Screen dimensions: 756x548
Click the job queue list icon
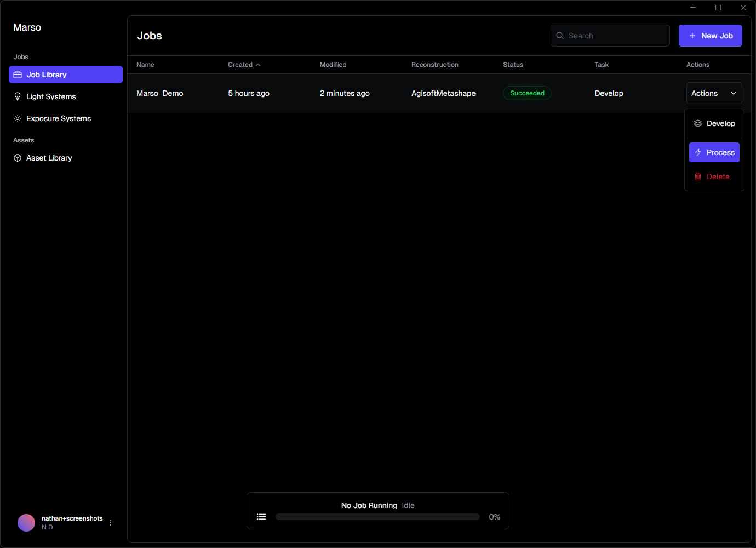(261, 517)
